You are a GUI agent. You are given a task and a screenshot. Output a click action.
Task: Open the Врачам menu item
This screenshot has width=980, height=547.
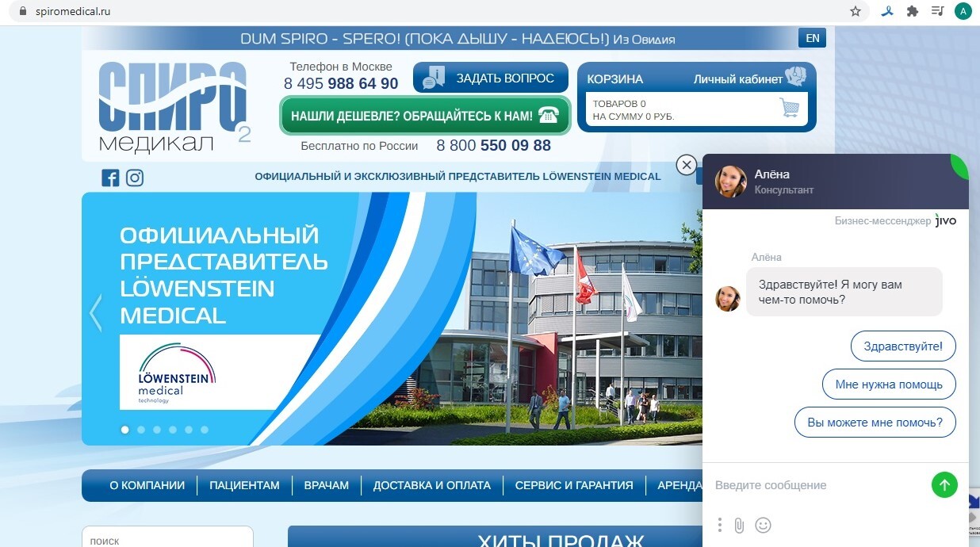click(327, 485)
